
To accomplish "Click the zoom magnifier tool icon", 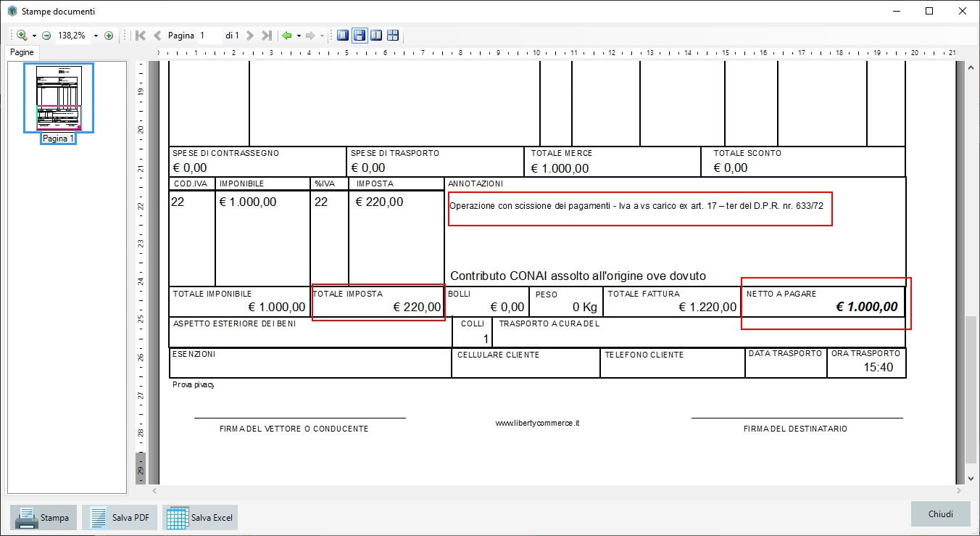I will pyautogui.click(x=22, y=36).
